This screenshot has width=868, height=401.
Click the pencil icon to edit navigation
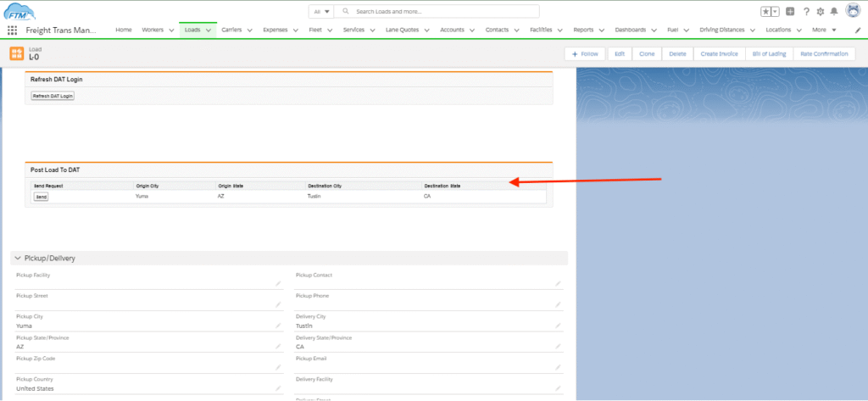pyautogui.click(x=857, y=30)
